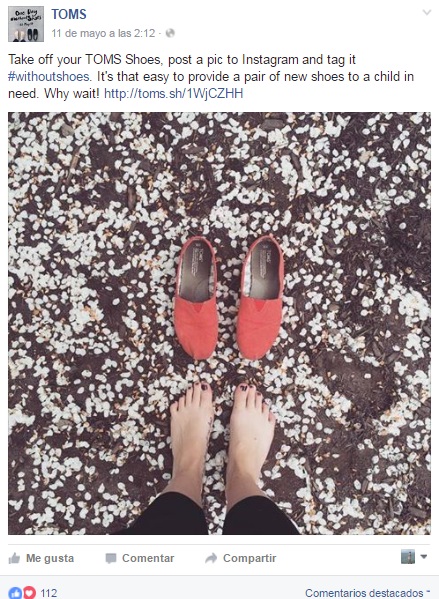Open the red TOMS shoes photo
439x599 pixels.
(x=219, y=323)
